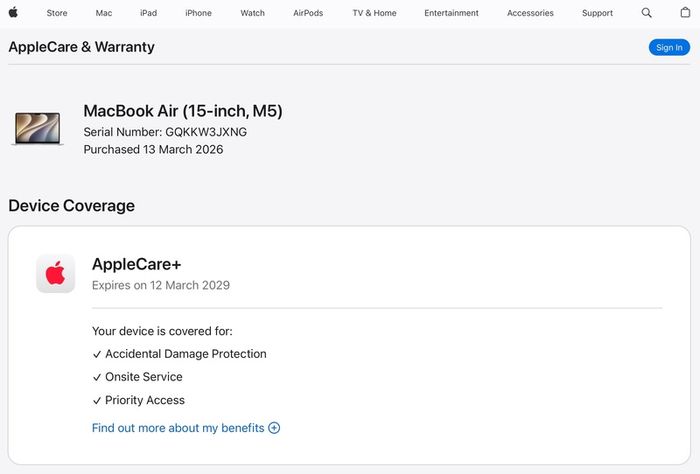Screen dimensions: 700x474
Task: Click Your device is covered for text
Action: coord(162,331)
